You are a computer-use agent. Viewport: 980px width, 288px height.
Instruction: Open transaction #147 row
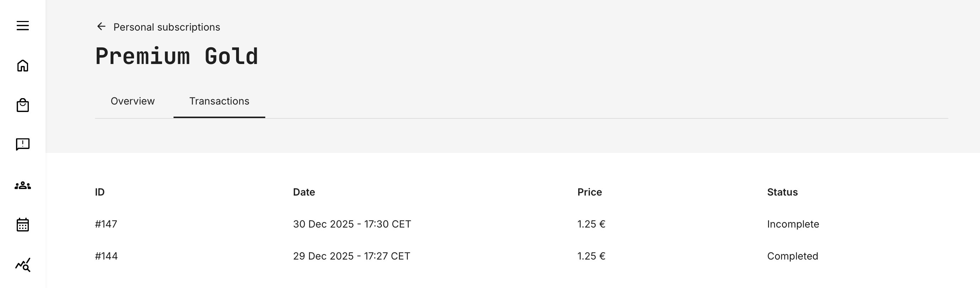pyautogui.click(x=106, y=224)
